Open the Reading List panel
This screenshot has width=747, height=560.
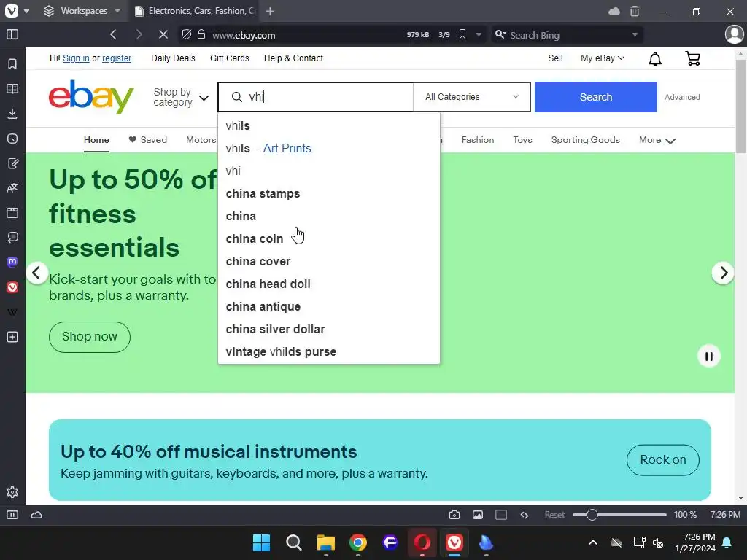point(12,88)
